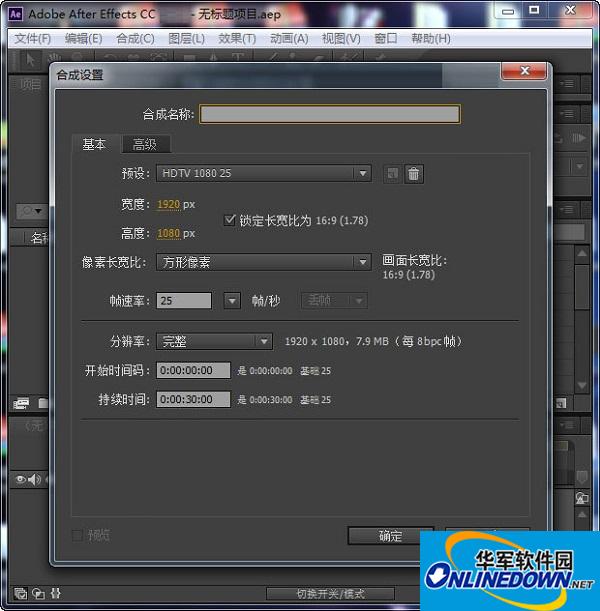The image size is (600, 611).
Task: Click the 项目 panel tab
Action: point(30,83)
